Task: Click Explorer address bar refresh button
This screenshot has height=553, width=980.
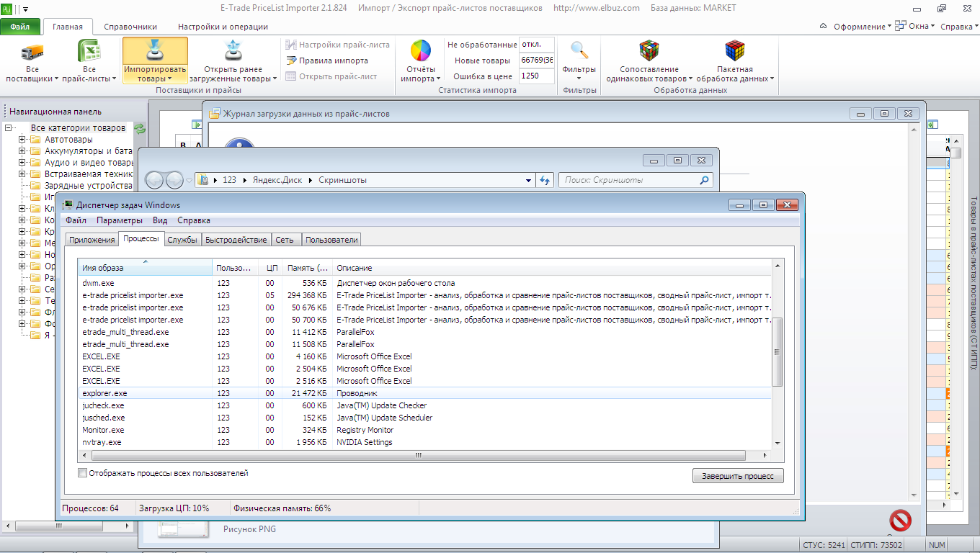Action: [545, 180]
